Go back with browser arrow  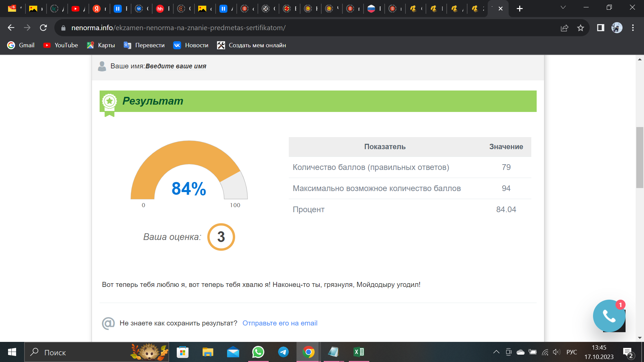click(x=11, y=28)
